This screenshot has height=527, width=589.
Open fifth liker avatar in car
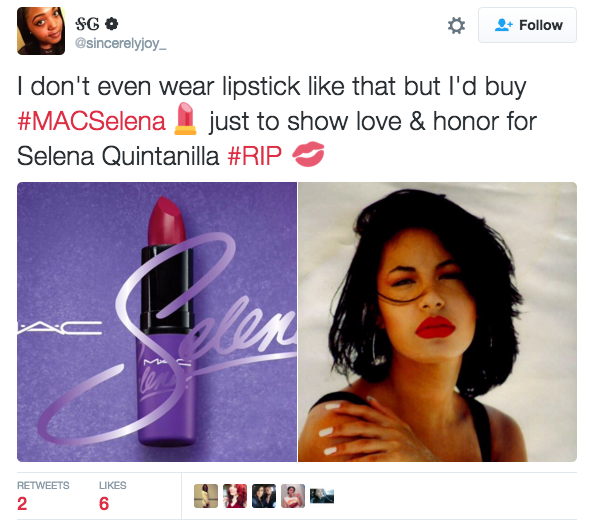(322, 496)
